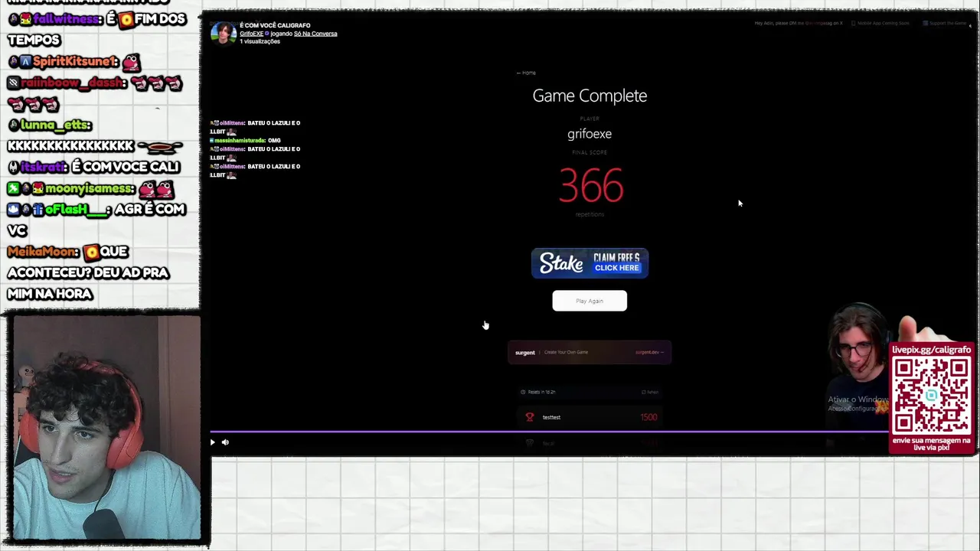This screenshot has height=551, width=980.
Task: Click the final score 366
Action: click(590, 186)
